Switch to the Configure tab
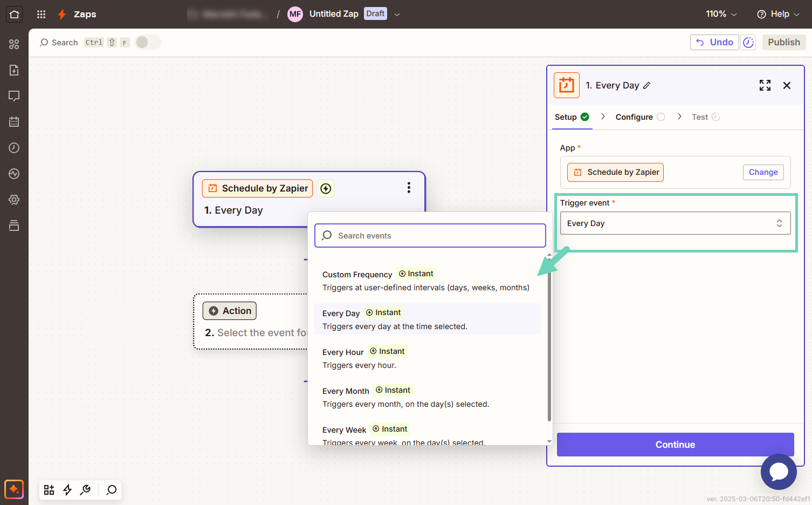This screenshot has width=812, height=505. point(641,117)
